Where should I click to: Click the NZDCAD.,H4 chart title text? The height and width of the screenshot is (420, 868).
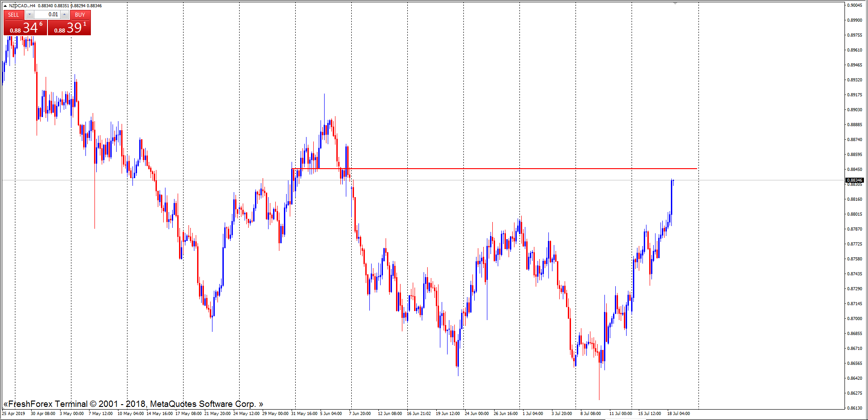coord(22,6)
